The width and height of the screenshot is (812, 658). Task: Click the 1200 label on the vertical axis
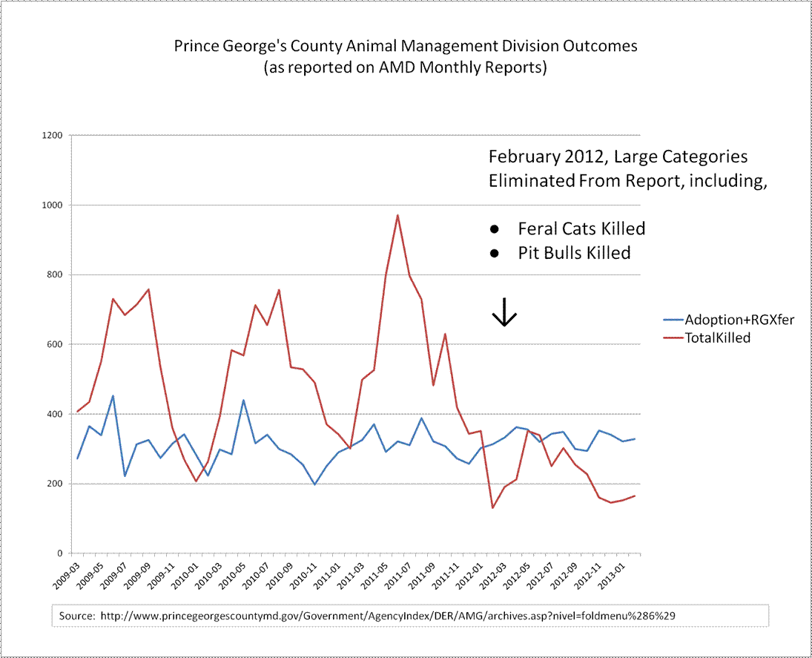pyautogui.click(x=52, y=136)
